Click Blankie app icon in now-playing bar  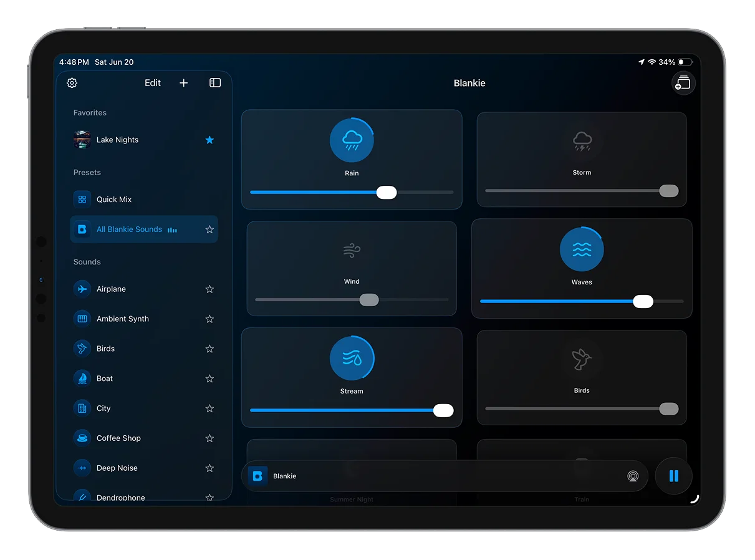click(257, 476)
